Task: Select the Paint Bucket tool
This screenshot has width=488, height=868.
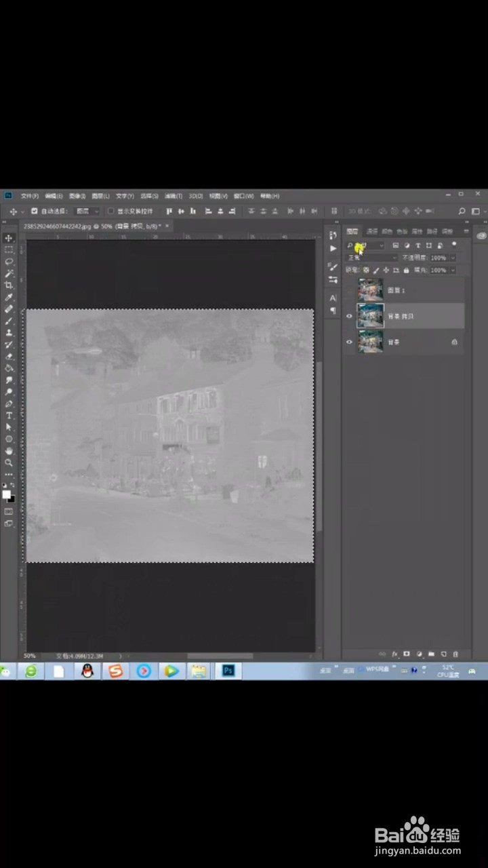Action: click(x=9, y=368)
